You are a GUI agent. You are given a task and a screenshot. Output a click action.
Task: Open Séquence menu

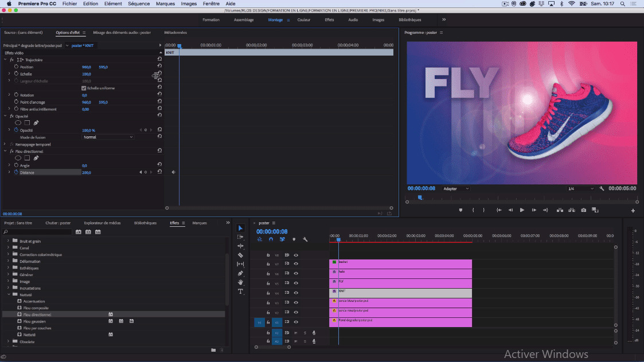pyautogui.click(x=139, y=3)
